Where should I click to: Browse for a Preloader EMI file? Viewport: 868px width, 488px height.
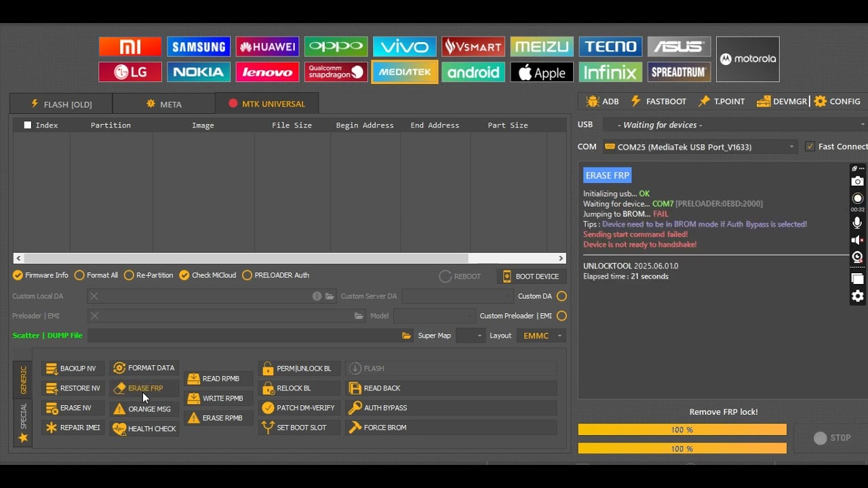click(359, 316)
